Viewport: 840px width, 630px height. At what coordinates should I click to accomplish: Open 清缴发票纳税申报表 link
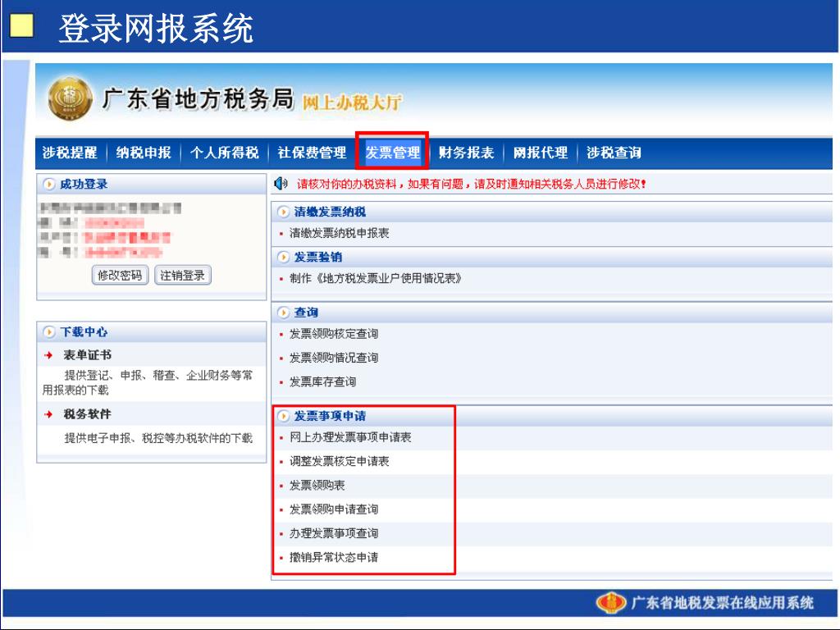click(x=339, y=233)
